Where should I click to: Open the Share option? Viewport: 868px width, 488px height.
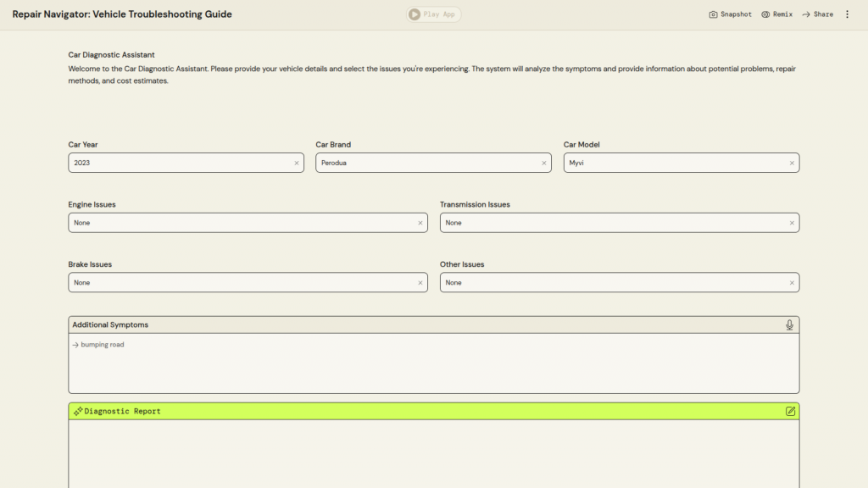(x=817, y=14)
